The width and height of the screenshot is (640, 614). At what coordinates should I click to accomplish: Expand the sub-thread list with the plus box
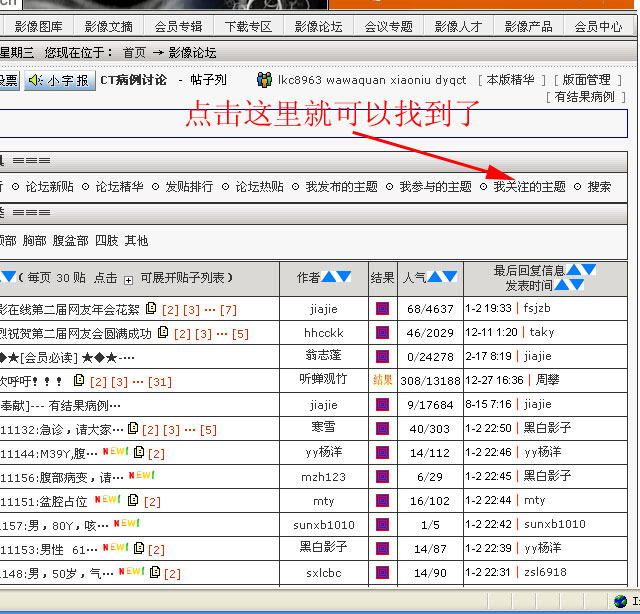pos(128,278)
